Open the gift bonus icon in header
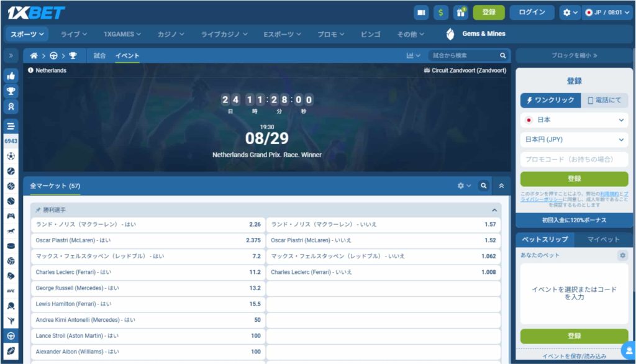 [x=461, y=12]
